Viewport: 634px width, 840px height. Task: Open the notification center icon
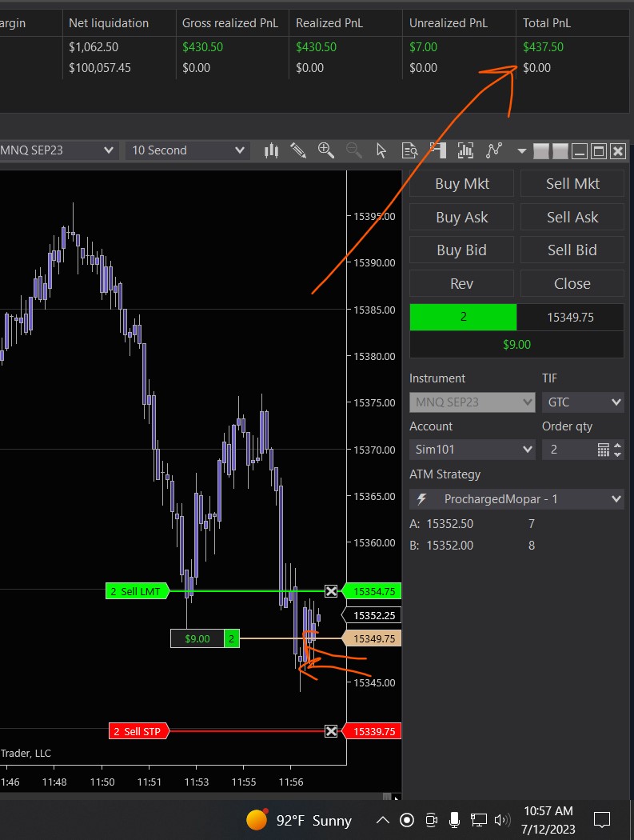tap(602, 820)
